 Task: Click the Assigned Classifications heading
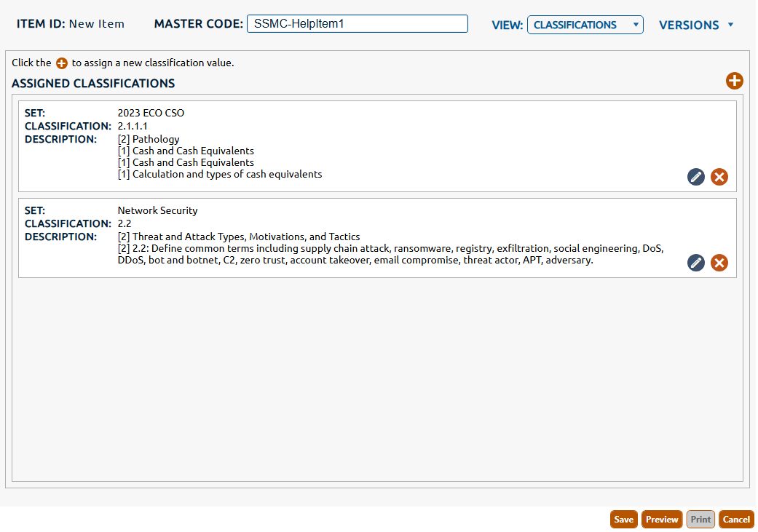(93, 83)
